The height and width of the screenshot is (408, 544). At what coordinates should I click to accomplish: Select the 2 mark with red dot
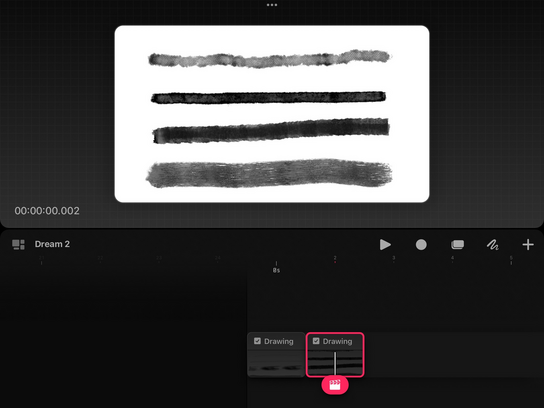(x=335, y=259)
